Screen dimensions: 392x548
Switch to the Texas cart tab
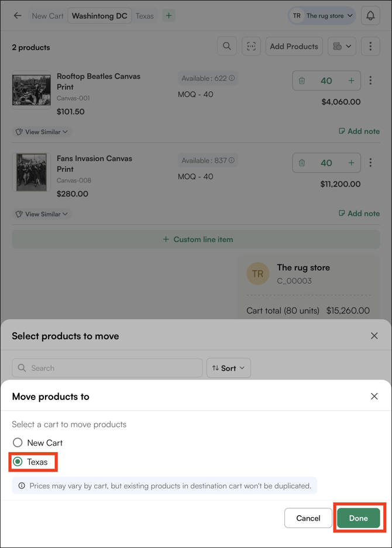[x=145, y=16]
